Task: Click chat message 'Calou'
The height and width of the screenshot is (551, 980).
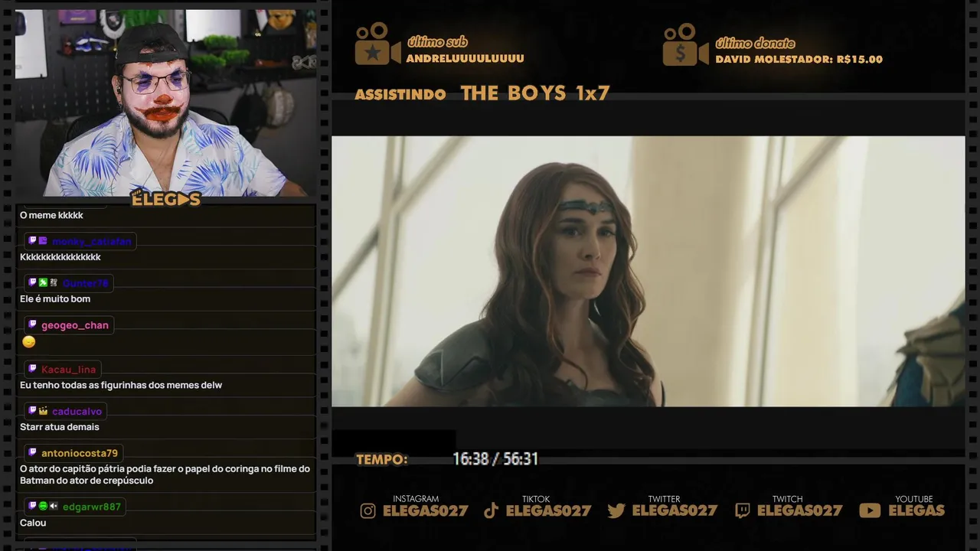Action: [33, 523]
